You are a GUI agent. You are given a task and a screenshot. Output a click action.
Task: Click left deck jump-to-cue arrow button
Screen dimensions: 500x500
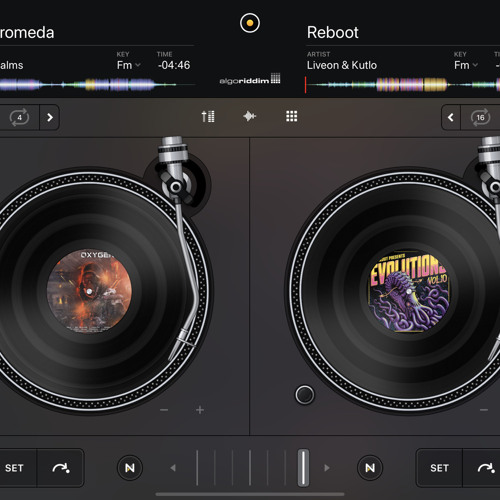(61, 468)
